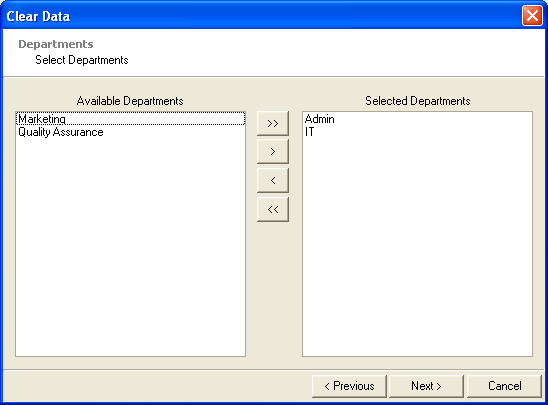Image resolution: width=548 pixels, height=405 pixels.
Task: Click the Clear Data title bar text
Action: pyautogui.click(x=38, y=16)
